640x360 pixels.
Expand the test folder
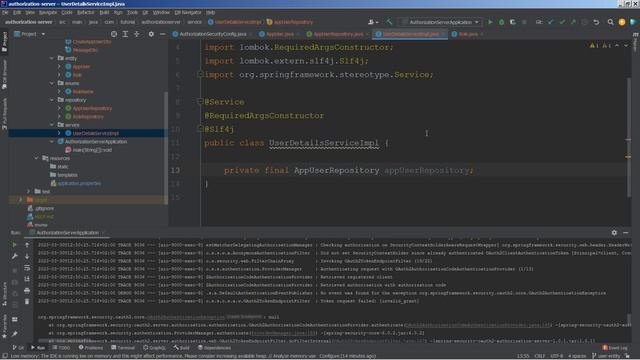(29, 191)
